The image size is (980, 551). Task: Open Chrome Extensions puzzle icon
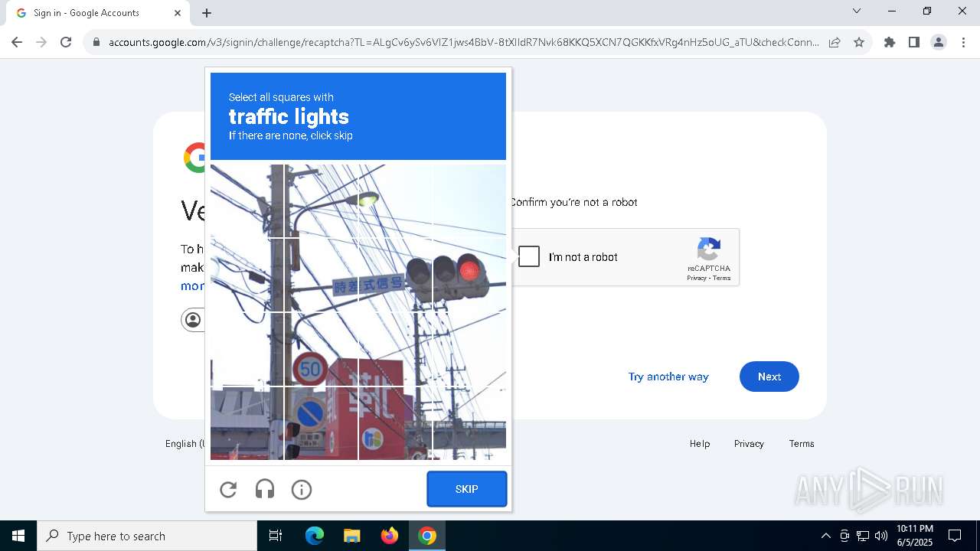point(890,42)
